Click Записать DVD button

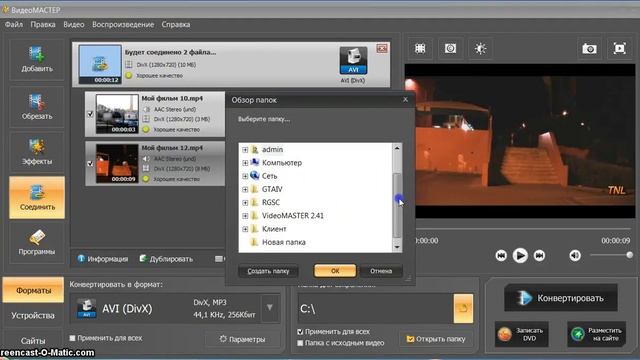click(522, 334)
